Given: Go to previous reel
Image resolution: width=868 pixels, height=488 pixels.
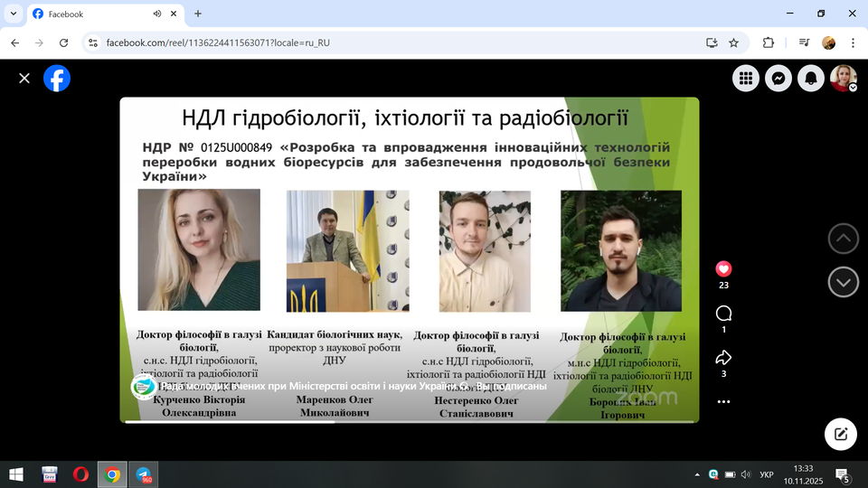Looking at the screenshot, I should click(x=844, y=239).
